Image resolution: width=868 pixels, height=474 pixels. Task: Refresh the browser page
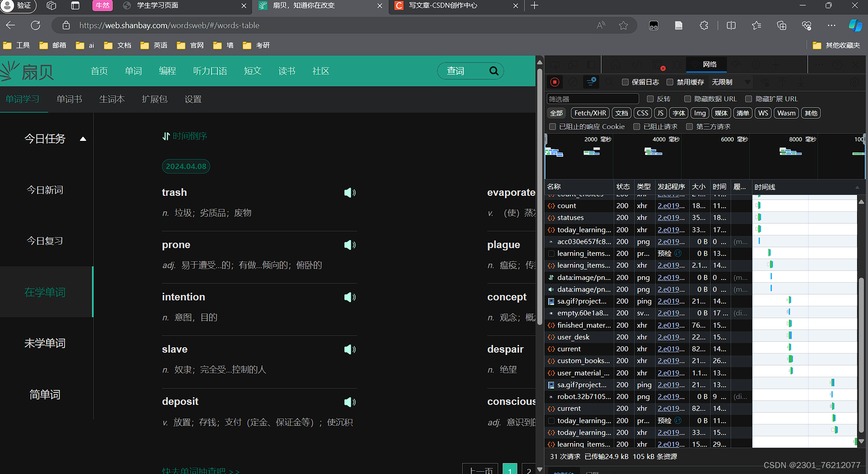pyautogui.click(x=35, y=25)
